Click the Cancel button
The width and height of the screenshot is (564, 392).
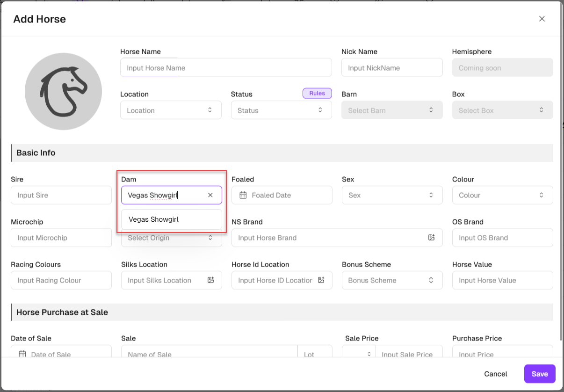coord(496,374)
